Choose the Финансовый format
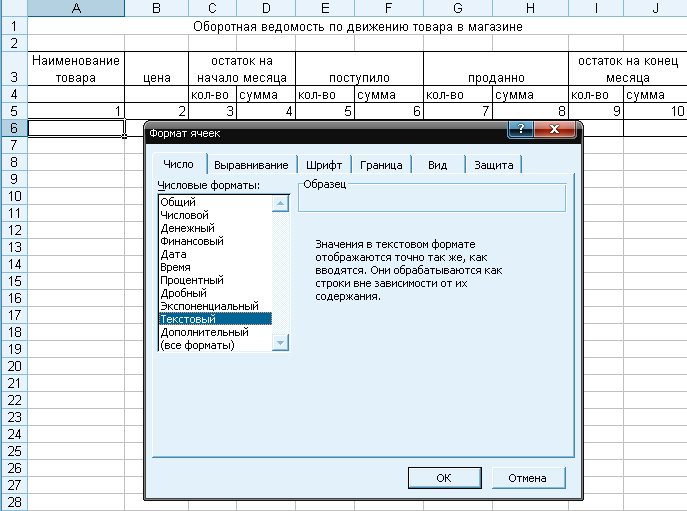 pos(215,241)
